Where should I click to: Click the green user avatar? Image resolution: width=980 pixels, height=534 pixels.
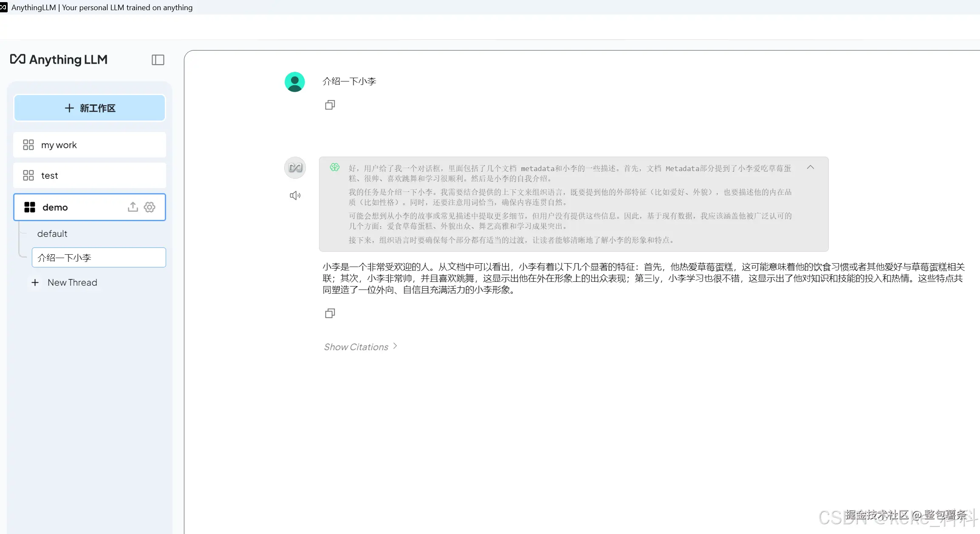coord(295,81)
